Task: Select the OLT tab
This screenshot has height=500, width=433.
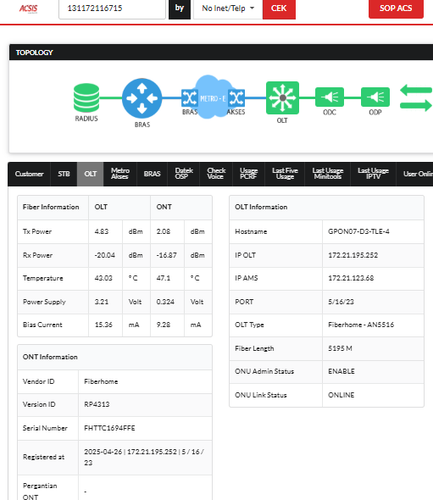Action: [90, 174]
